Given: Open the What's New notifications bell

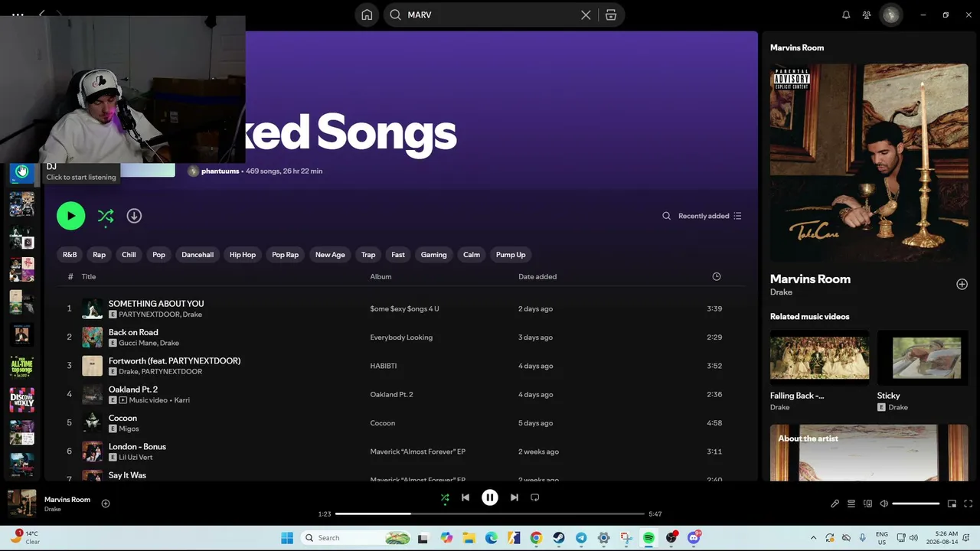Looking at the screenshot, I should point(846,15).
